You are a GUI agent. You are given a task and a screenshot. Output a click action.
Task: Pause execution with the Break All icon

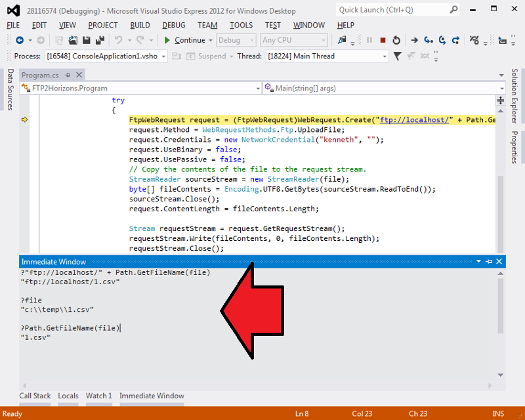(x=369, y=40)
